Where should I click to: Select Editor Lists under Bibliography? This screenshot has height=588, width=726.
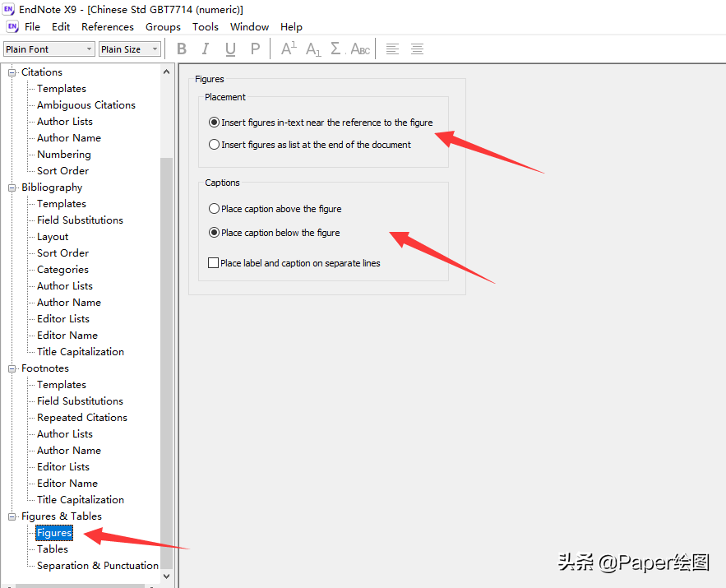63,318
